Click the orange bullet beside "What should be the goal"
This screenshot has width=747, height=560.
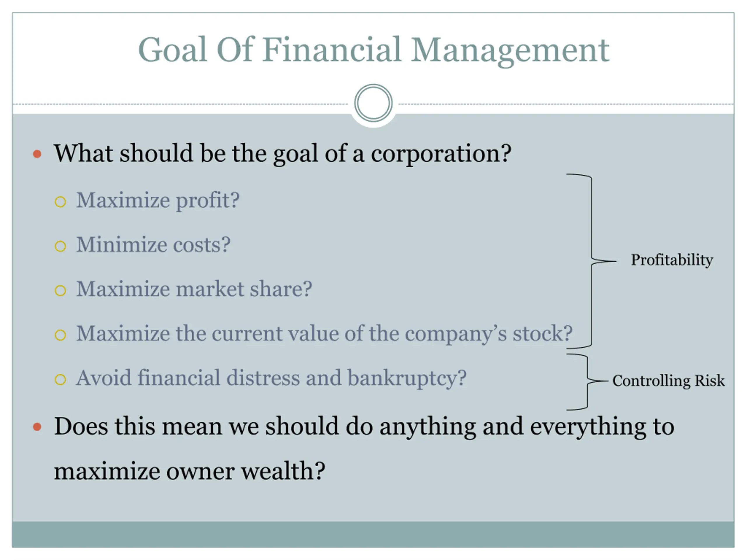click(x=37, y=154)
